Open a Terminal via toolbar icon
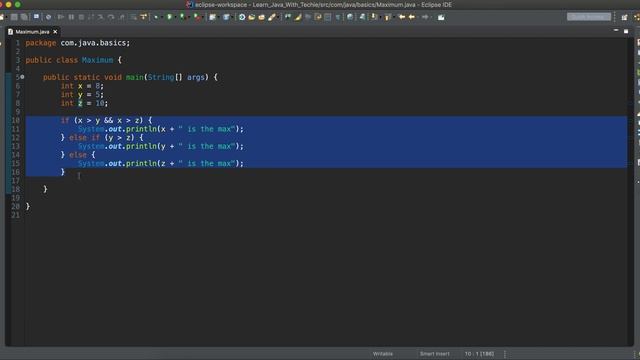The width and height of the screenshot is (640, 360). [36, 17]
